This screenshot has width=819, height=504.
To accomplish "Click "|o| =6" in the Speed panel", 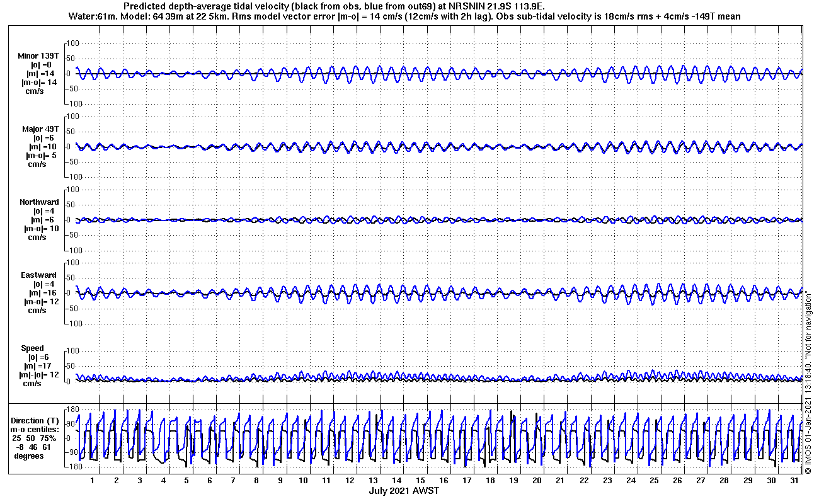I will tap(37, 357).
